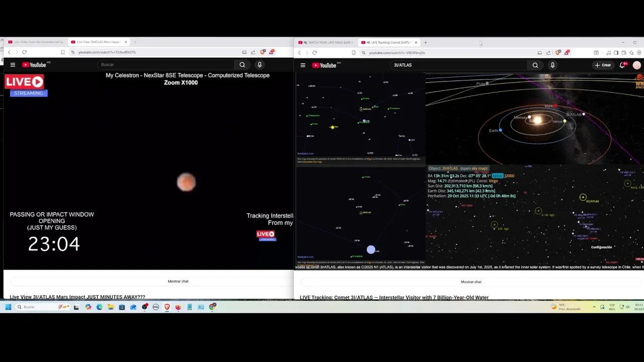Click (open sky map) link on overlay
This screenshot has width=644, height=362.
(473, 168)
